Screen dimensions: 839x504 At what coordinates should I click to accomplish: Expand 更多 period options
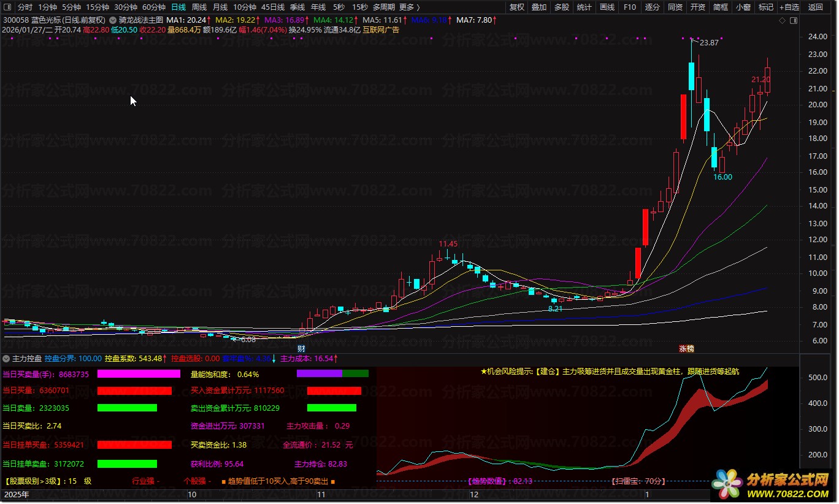(410, 7)
